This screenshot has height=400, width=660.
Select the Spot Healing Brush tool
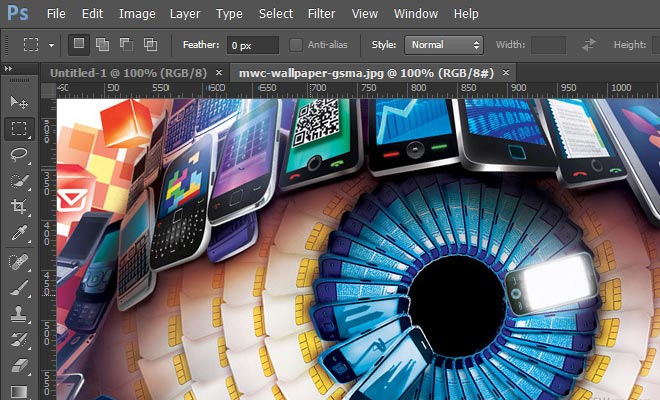(x=19, y=262)
